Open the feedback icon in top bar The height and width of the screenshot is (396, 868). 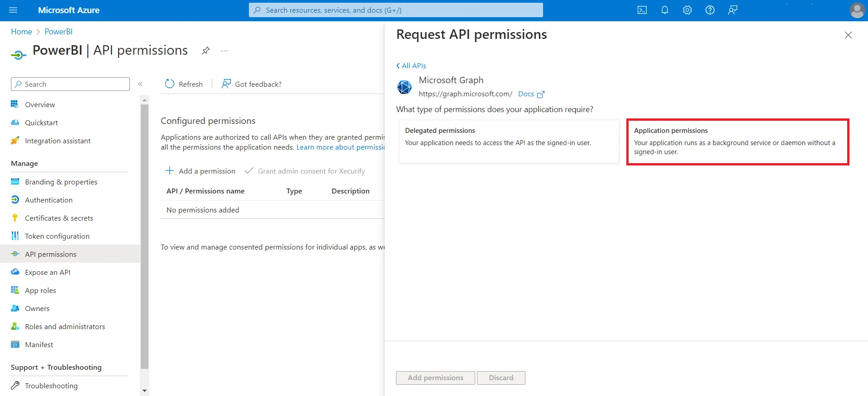coord(732,10)
